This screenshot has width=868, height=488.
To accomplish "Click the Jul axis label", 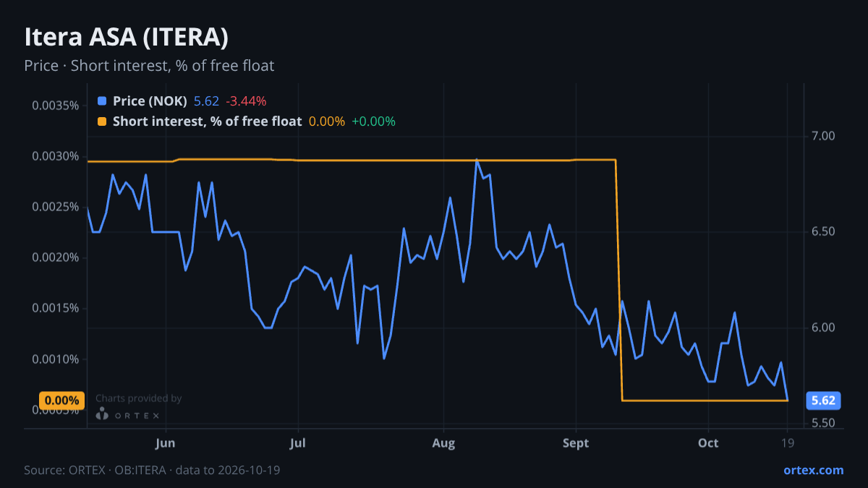I will pyautogui.click(x=297, y=443).
